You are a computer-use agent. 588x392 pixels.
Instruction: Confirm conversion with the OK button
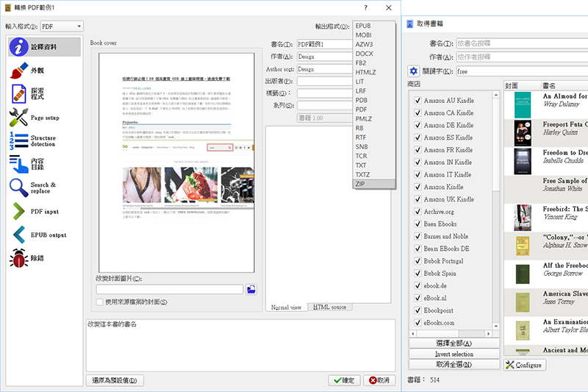pos(344,380)
